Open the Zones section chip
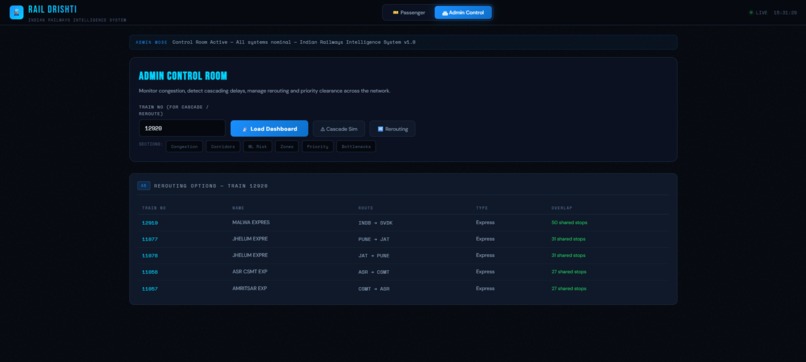Viewport: 806px width, 362px height. tap(287, 147)
